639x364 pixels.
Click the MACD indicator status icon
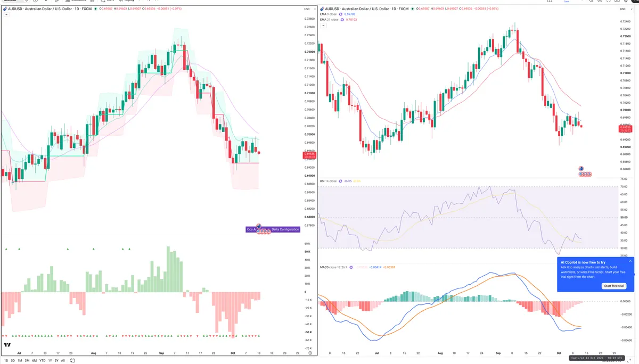coord(351,267)
